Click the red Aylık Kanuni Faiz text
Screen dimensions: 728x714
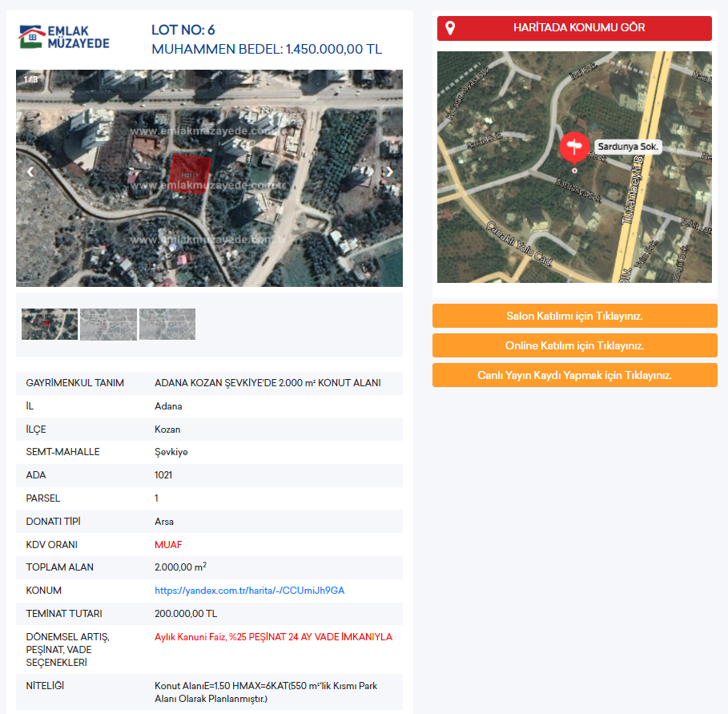273,637
